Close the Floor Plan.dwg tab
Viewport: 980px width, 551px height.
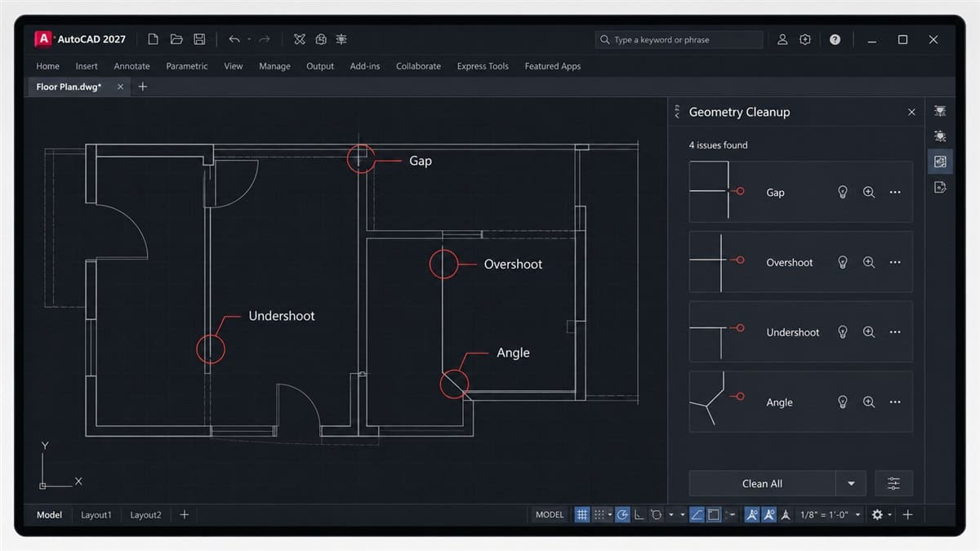(x=121, y=87)
